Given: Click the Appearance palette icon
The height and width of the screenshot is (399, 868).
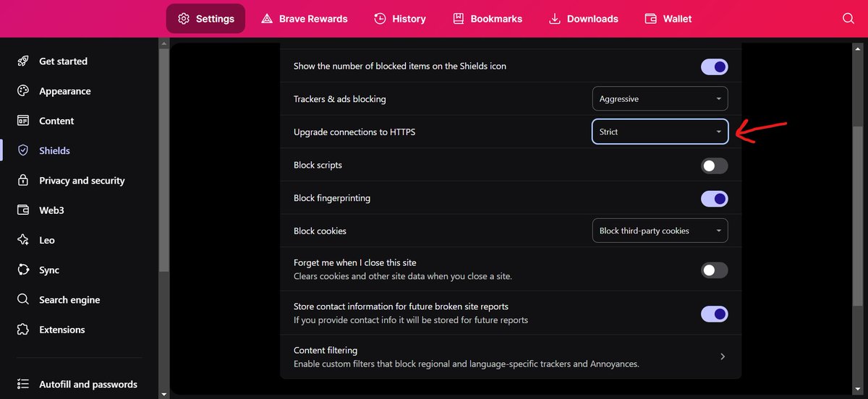Looking at the screenshot, I should (23, 91).
